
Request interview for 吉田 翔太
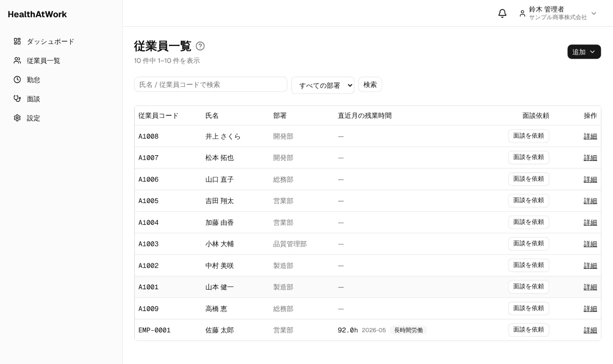[528, 200]
